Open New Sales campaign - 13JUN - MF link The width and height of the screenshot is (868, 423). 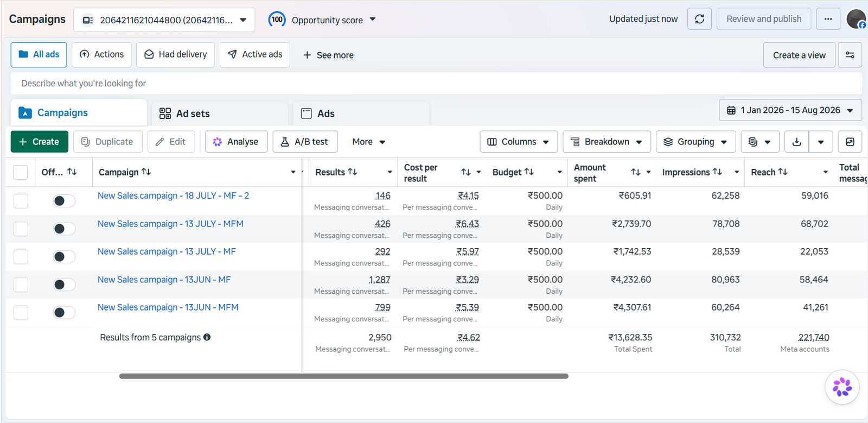[164, 280]
